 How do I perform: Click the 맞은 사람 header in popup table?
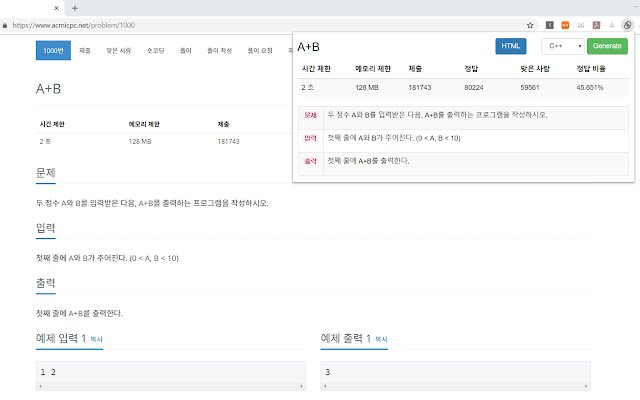tap(535, 69)
